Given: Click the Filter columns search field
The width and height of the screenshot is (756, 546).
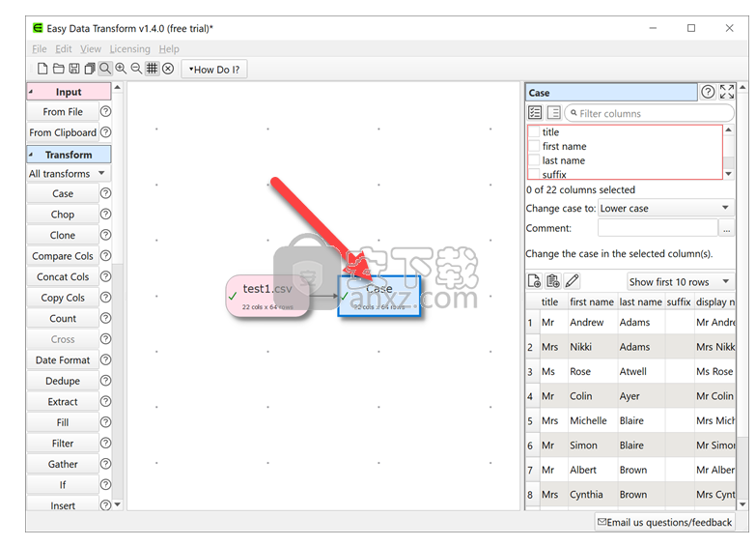Looking at the screenshot, I should 649,113.
